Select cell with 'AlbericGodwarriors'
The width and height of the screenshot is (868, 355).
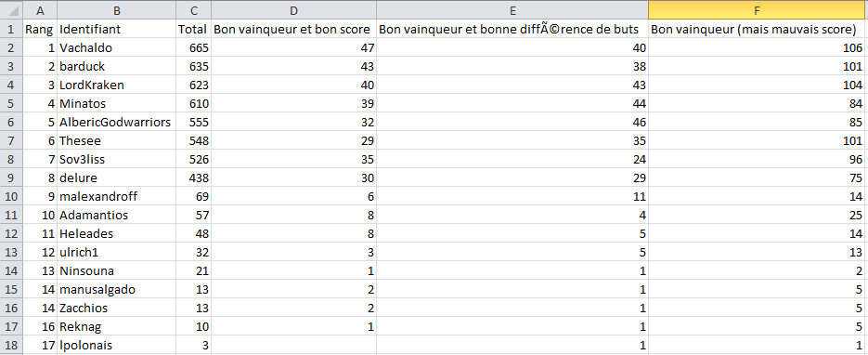click(116, 122)
